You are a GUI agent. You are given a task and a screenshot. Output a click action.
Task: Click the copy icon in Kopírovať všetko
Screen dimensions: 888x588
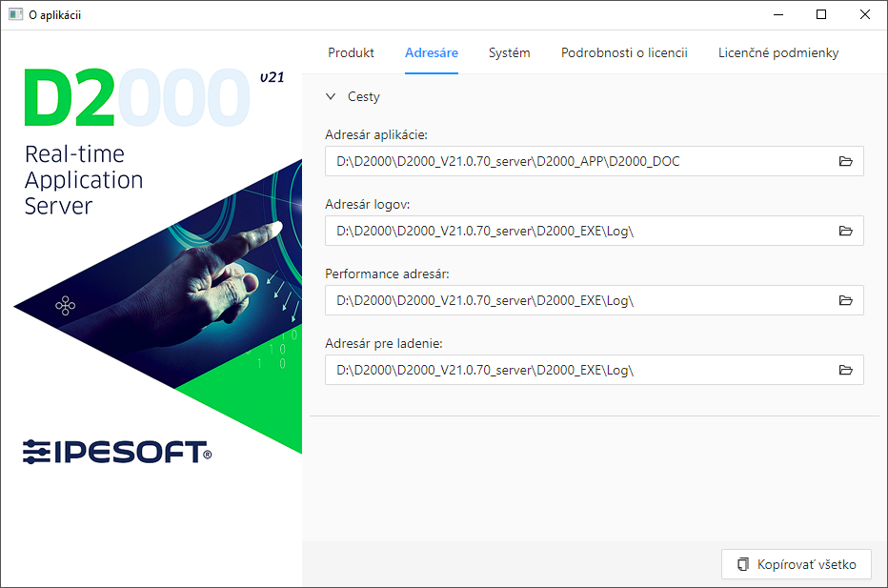click(x=743, y=565)
